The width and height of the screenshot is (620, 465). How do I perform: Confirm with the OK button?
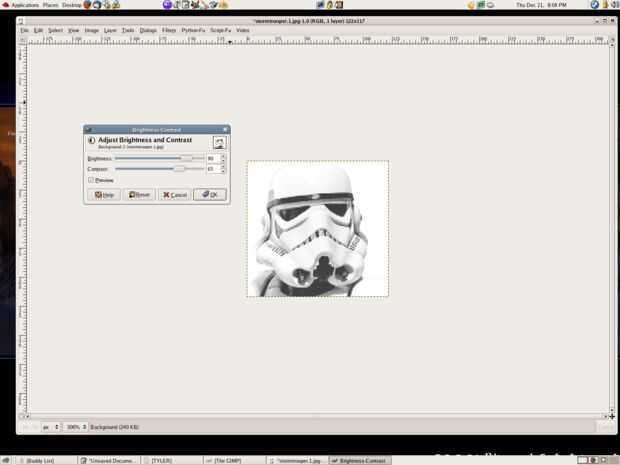point(210,195)
